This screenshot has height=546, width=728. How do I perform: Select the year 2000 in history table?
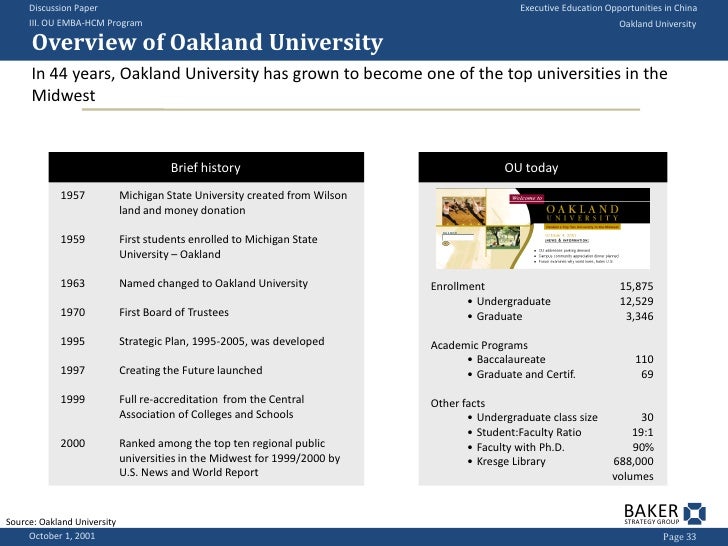pyautogui.click(x=72, y=443)
